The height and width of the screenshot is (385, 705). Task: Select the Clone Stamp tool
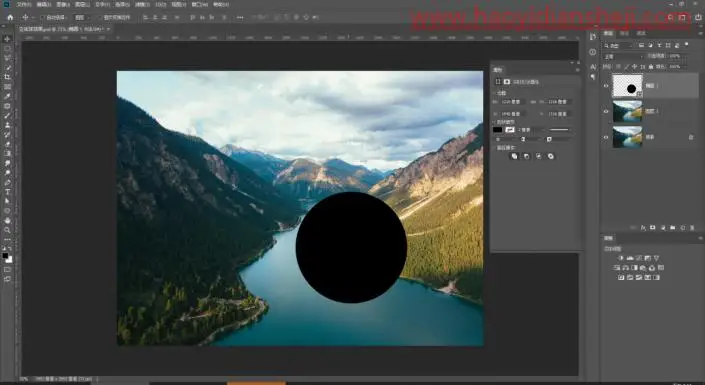click(x=7, y=125)
